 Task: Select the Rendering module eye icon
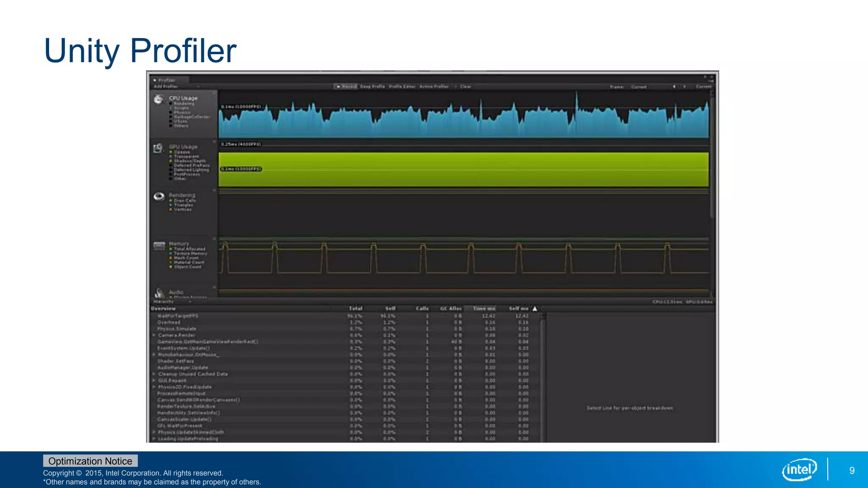pyautogui.click(x=159, y=197)
